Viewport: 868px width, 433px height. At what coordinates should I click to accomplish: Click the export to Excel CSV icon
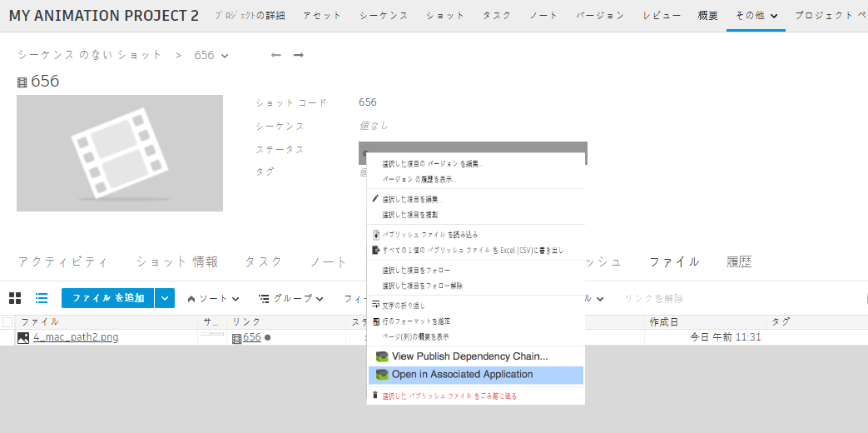pyautogui.click(x=376, y=250)
